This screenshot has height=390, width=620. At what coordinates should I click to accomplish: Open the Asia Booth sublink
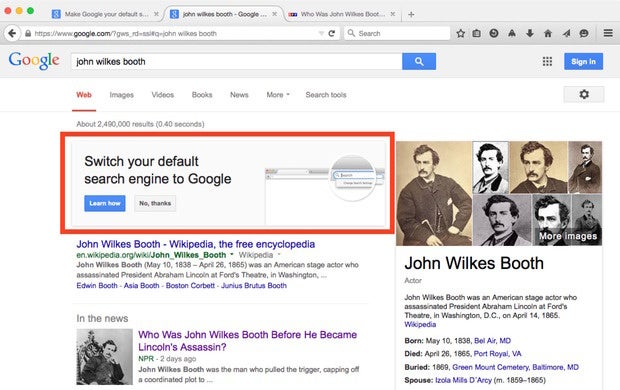[142, 285]
